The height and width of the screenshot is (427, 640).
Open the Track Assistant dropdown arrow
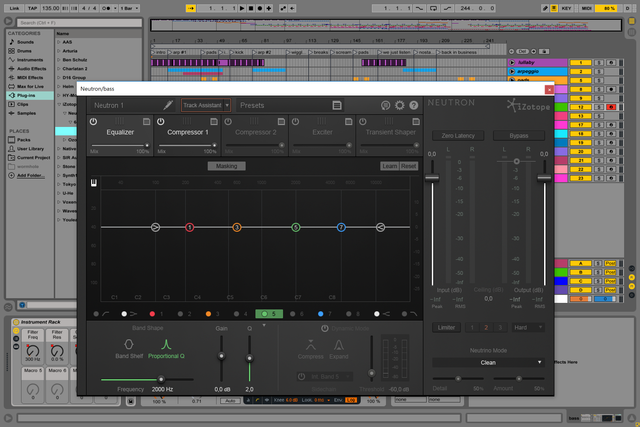227,105
